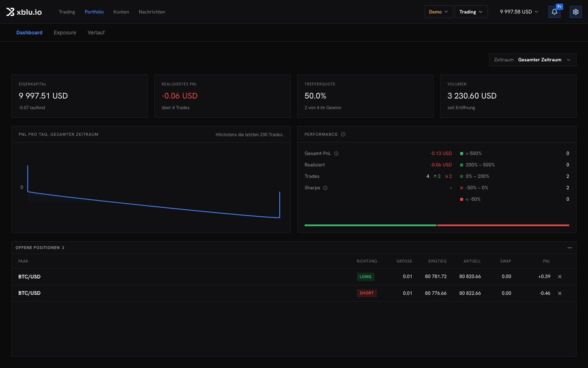Open the three-dots menu in Offene Positionen

570,248
